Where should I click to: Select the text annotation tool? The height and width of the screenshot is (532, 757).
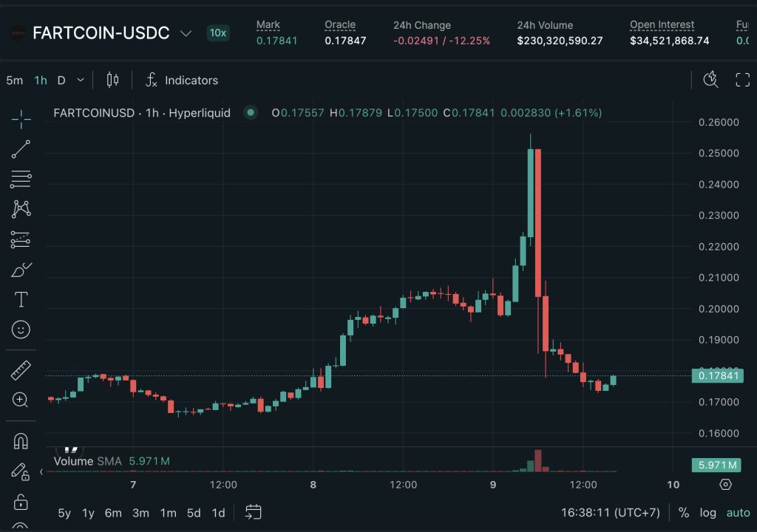[20, 299]
